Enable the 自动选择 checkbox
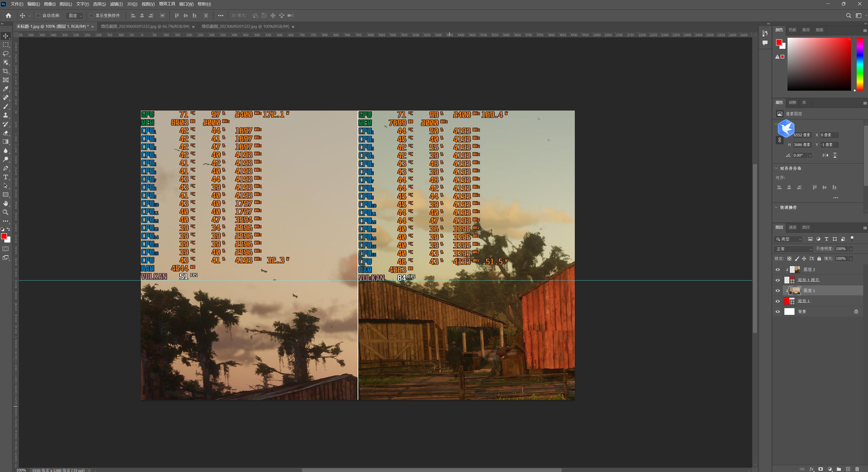868x472 pixels. (x=38, y=16)
